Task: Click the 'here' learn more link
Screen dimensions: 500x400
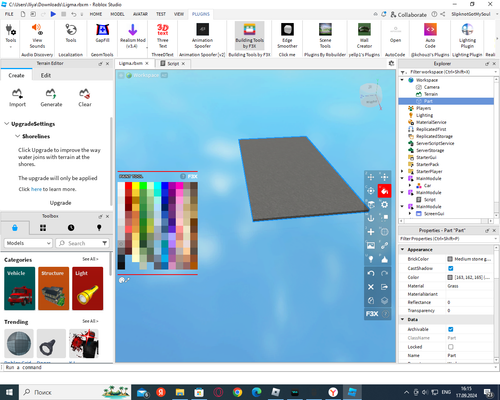Action: (x=36, y=189)
